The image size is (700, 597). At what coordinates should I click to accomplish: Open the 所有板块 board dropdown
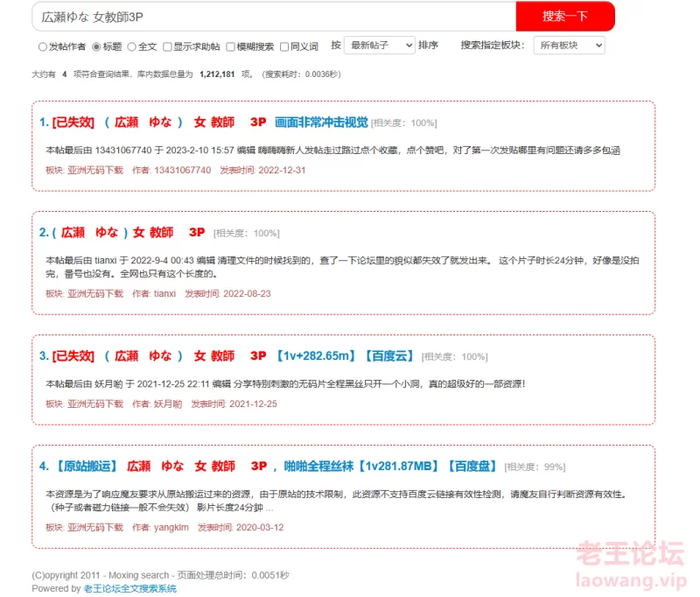570,46
